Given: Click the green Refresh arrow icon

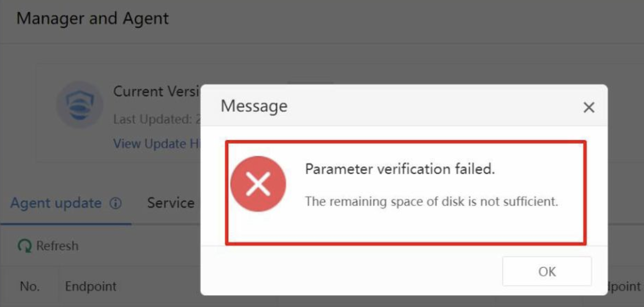Looking at the screenshot, I should click(24, 246).
